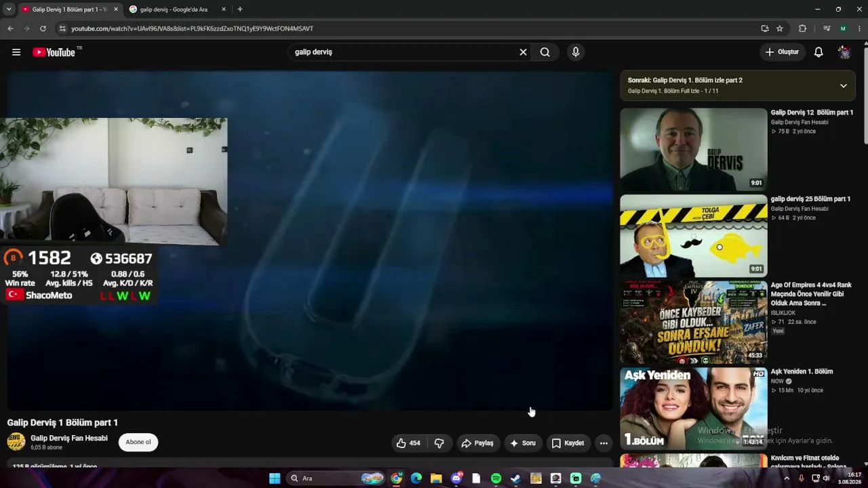
Task: Open Spotify from the taskbar
Action: (x=496, y=479)
